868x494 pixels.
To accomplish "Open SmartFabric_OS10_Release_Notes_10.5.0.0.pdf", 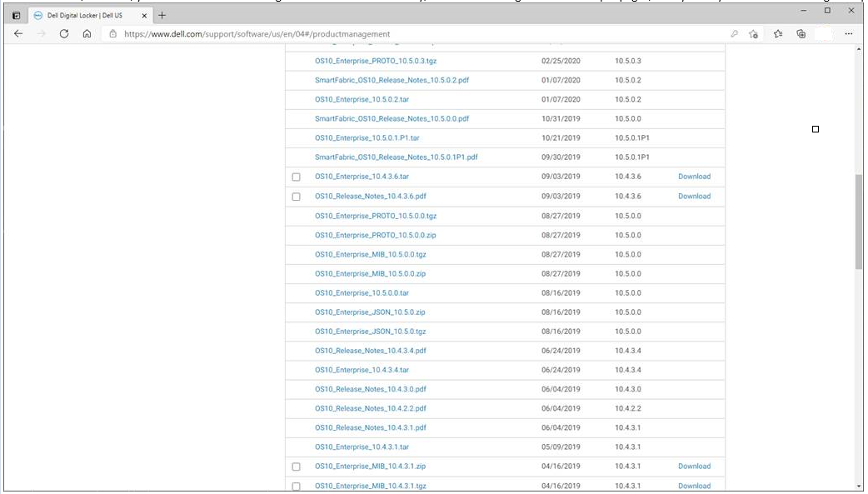I will point(392,118).
